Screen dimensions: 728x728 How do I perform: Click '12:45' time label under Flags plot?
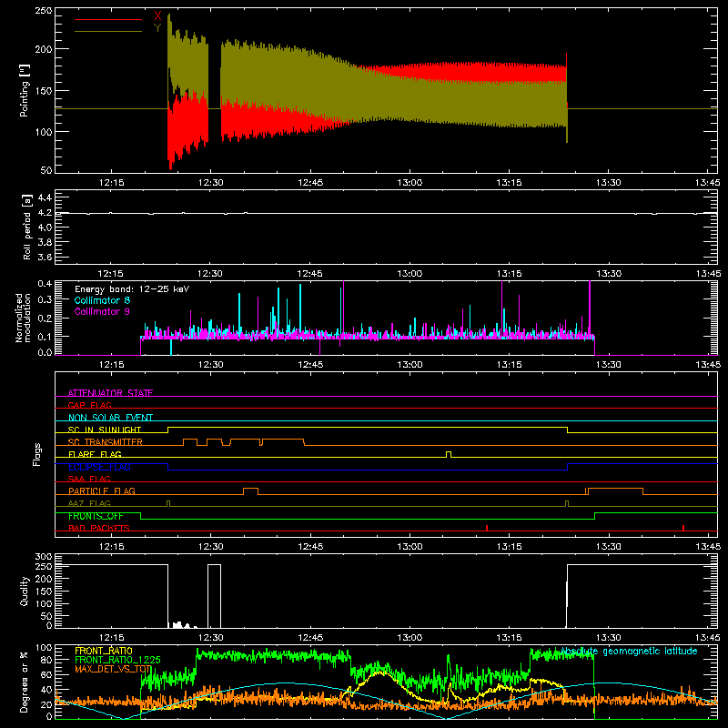[310, 547]
